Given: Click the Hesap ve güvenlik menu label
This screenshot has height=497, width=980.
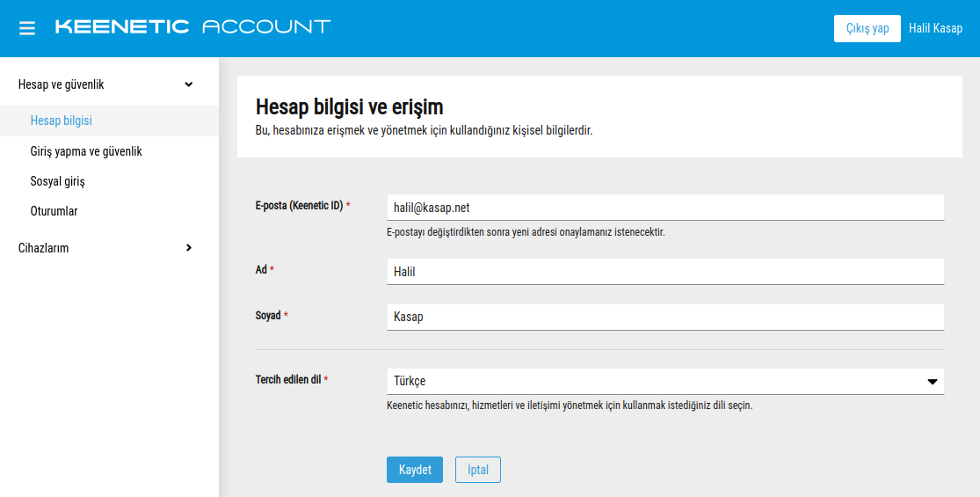Looking at the screenshot, I should (x=61, y=84).
